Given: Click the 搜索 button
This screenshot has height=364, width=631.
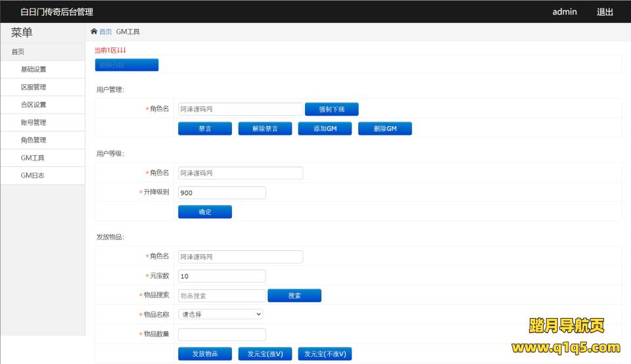Looking at the screenshot, I should [x=294, y=296].
